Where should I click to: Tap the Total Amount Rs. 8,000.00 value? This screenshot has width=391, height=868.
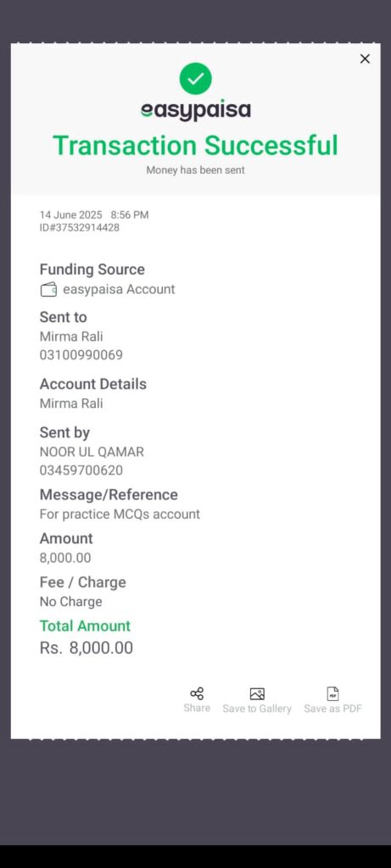click(x=86, y=648)
